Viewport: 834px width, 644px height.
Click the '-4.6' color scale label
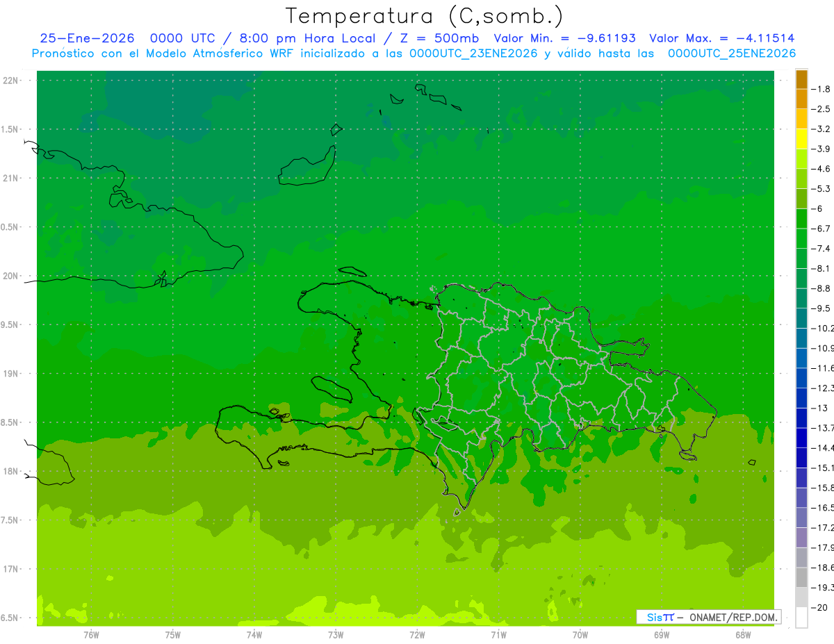coord(821,169)
